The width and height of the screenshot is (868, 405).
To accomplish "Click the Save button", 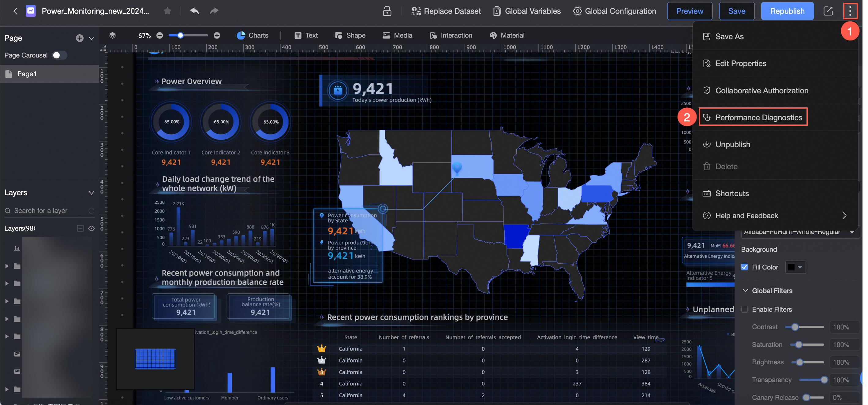I will pos(737,11).
